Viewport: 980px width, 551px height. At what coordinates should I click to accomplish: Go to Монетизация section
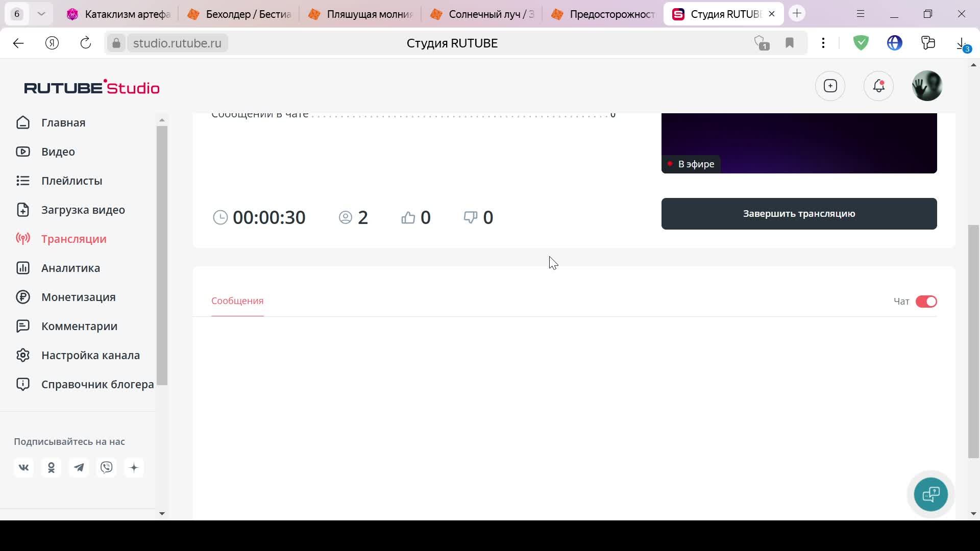coord(78,297)
